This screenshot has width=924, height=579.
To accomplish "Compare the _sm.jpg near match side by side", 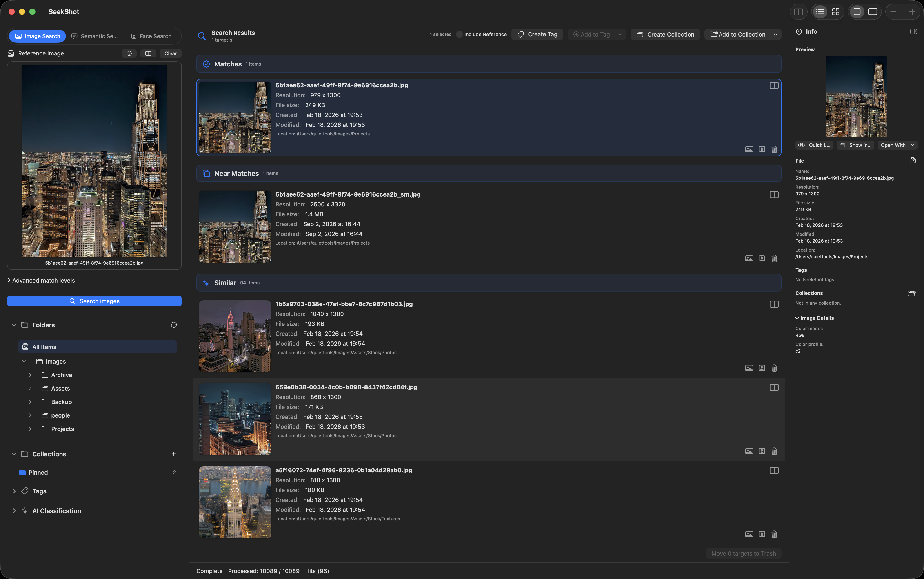I will tap(774, 194).
